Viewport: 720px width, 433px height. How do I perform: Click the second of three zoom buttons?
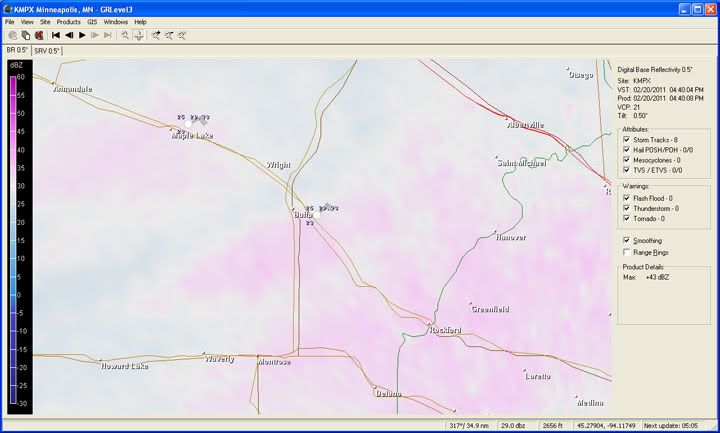(x=169, y=35)
